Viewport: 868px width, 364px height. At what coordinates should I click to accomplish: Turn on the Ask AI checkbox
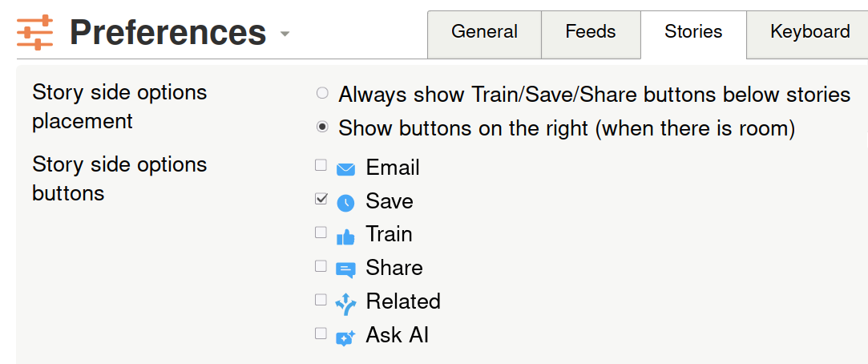pyautogui.click(x=321, y=333)
